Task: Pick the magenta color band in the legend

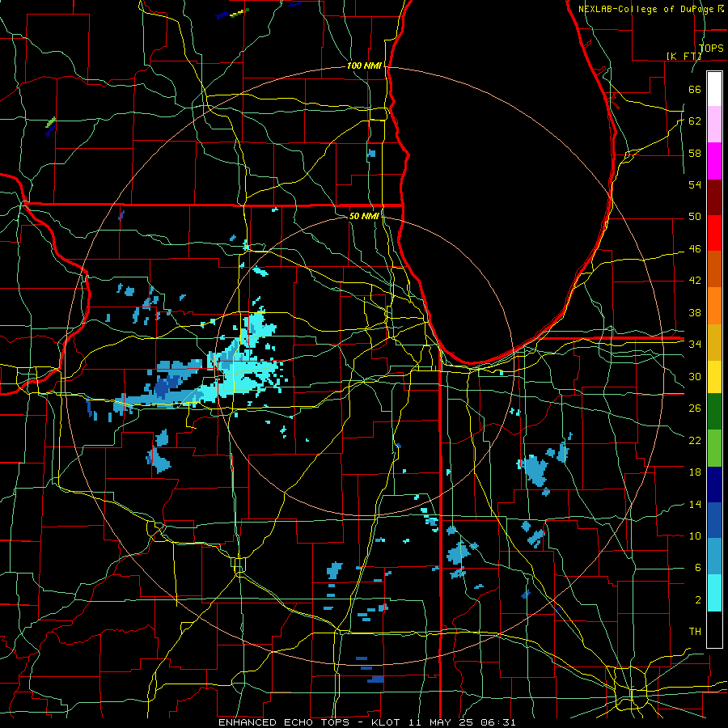Action: [714, 161]
